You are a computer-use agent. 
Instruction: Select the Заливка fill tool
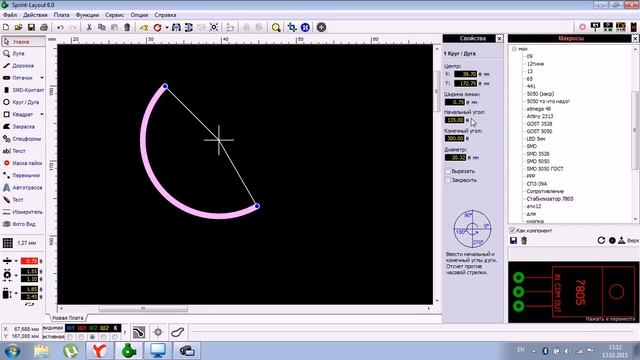(x=22, y=127)
